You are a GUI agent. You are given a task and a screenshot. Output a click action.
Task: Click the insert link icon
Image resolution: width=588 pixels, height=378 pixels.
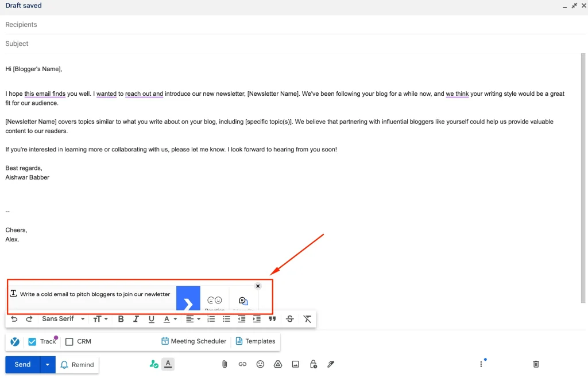click(x=242, y=364)
